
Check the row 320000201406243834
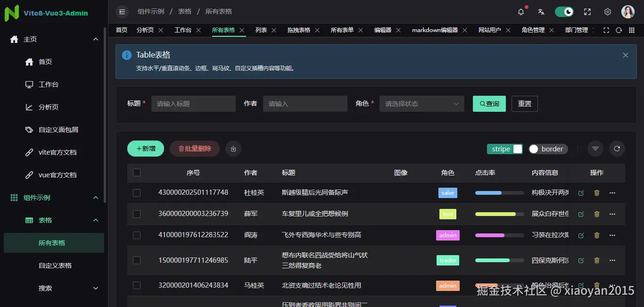137,285
